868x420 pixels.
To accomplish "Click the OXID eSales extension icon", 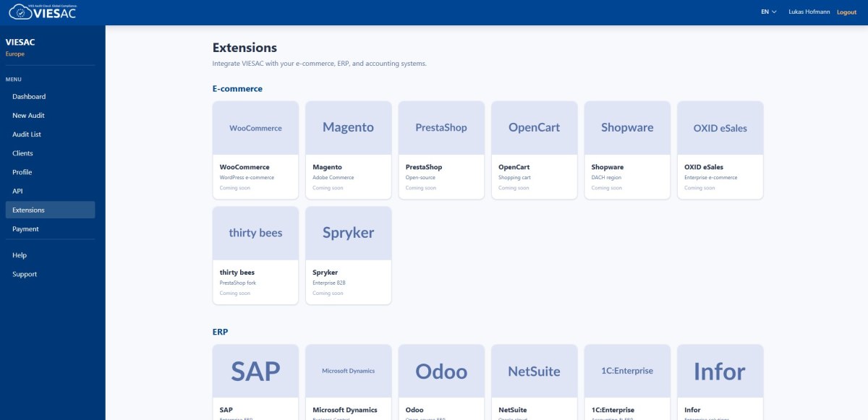I will (x=720, y=127).
